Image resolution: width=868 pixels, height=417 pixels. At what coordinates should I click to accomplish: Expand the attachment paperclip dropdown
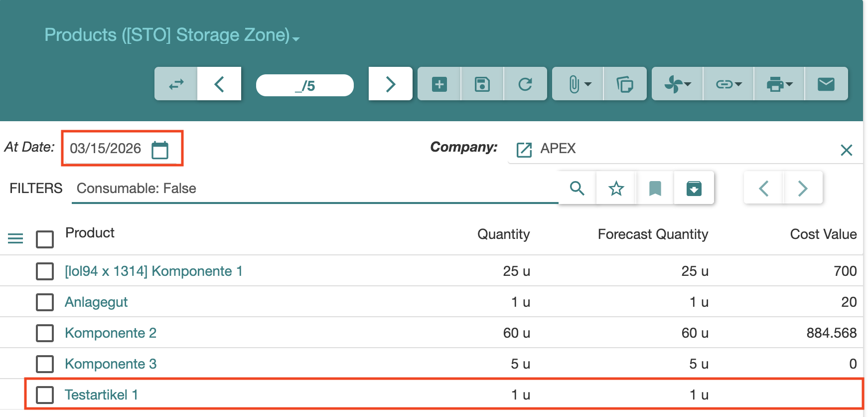coord(579,84)
